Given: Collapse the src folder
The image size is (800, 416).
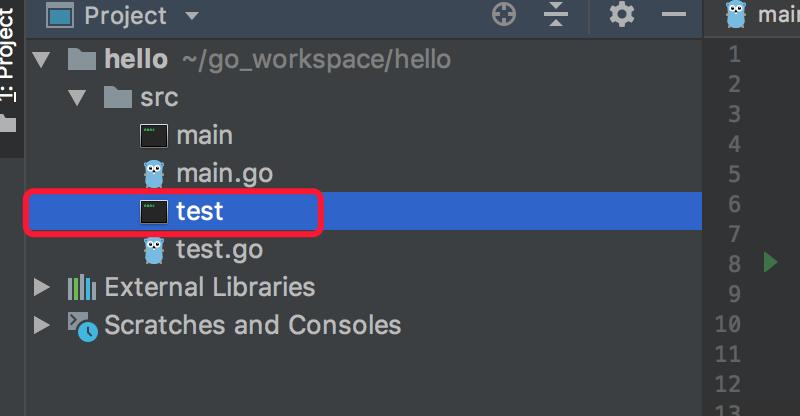Looking at the screenshot, I should (77, 97).
